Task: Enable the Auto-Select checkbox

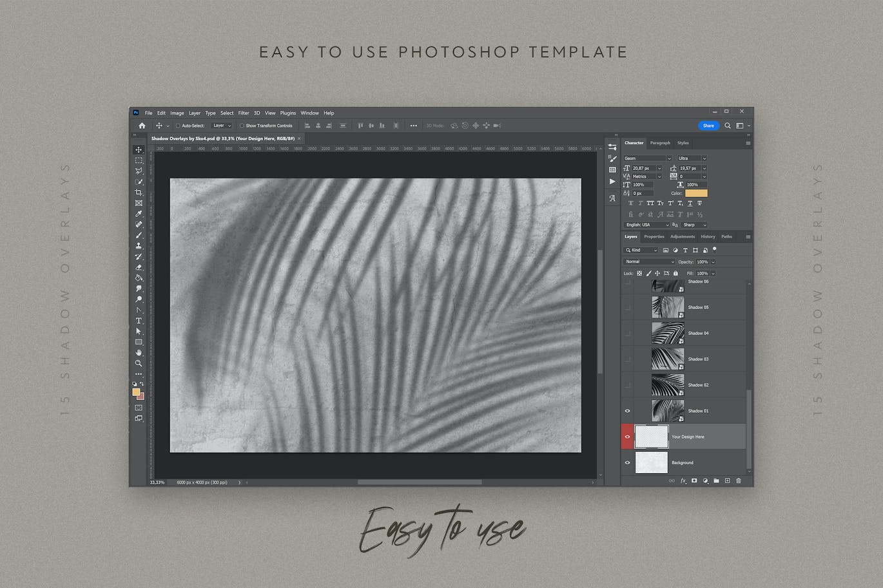Action: (178, 126)
